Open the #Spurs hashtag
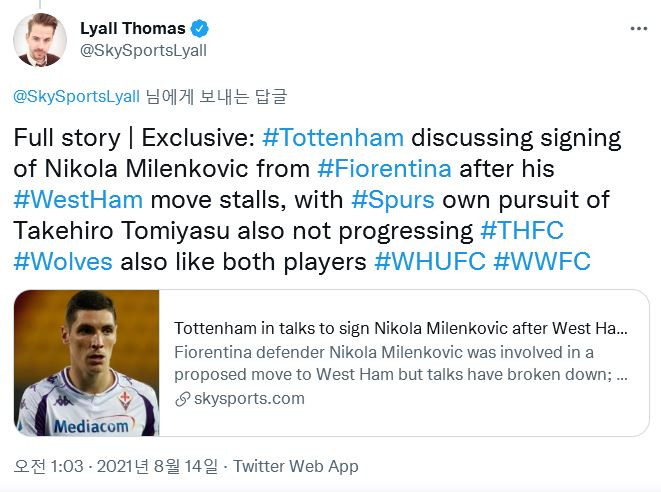 pos(393,199)
